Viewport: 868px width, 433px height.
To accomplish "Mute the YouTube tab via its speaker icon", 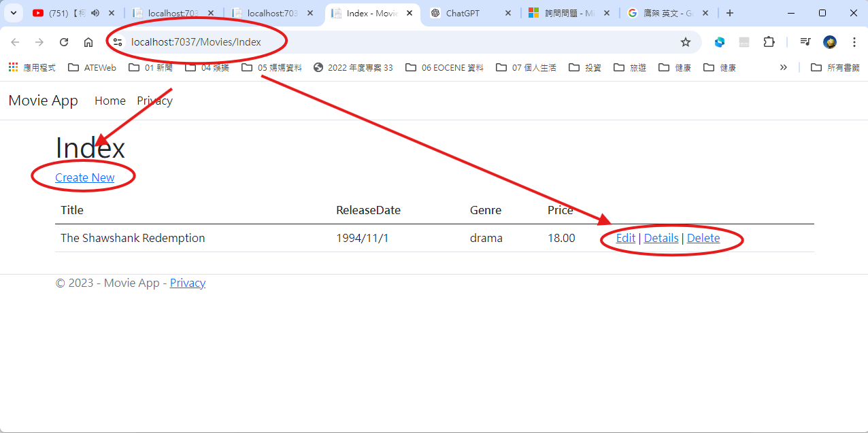I will pos(95,13).
